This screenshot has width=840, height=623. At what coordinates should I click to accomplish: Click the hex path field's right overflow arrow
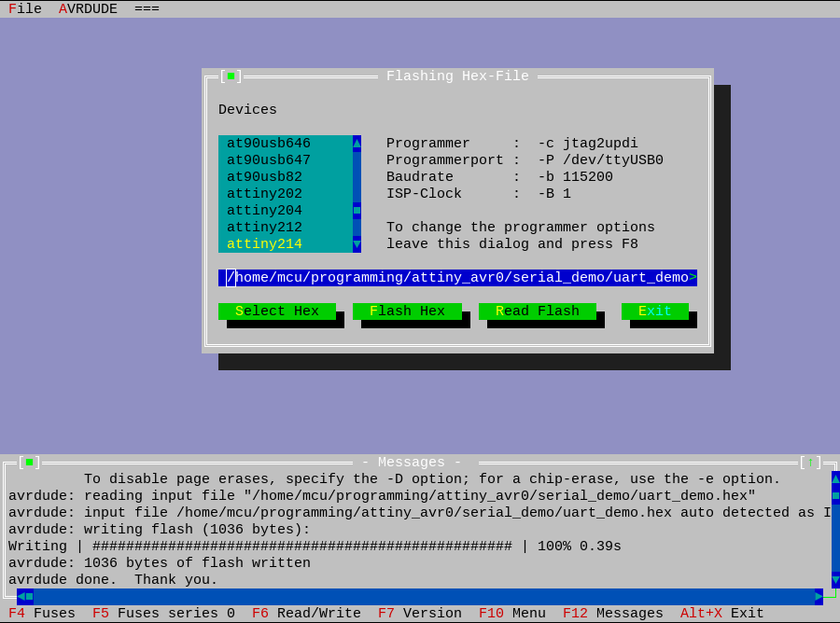point(693,277)
